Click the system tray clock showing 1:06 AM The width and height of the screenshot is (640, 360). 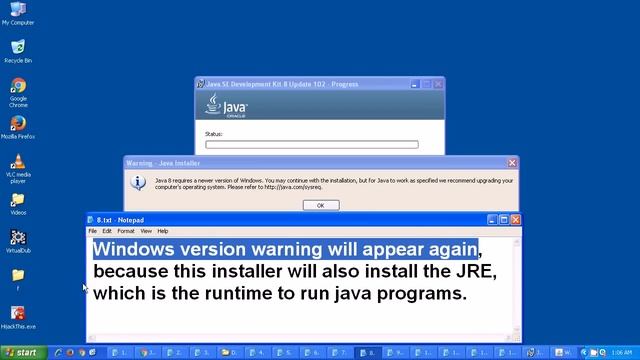coord(622,353)
